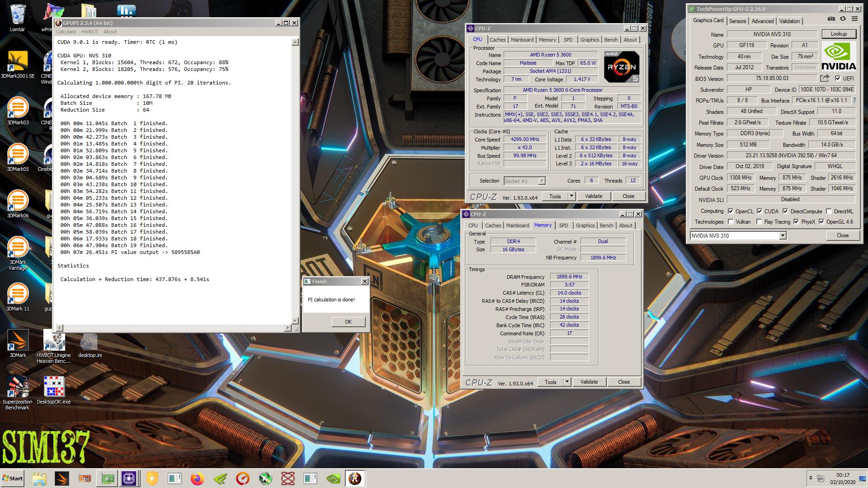Viewport: 868px width, 488px height.
Task: Open the Calculate menu in GPUPI
Action: 66,32
